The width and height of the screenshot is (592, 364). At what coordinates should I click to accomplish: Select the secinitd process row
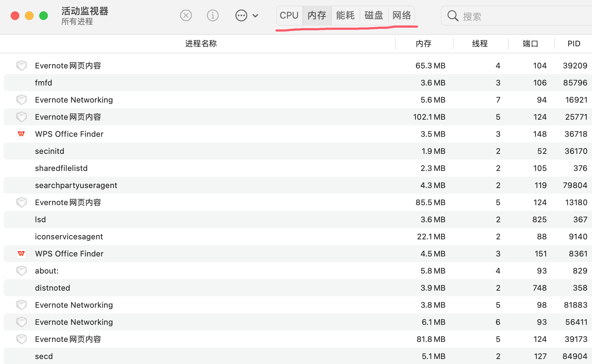pyautogui.click(x=298, y=151)
